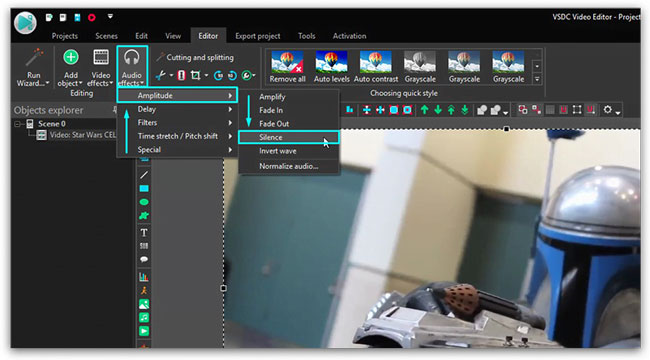Select the SUB subtitle tool
The height and width of the screenshot is (360, 650).
point(144,246)
